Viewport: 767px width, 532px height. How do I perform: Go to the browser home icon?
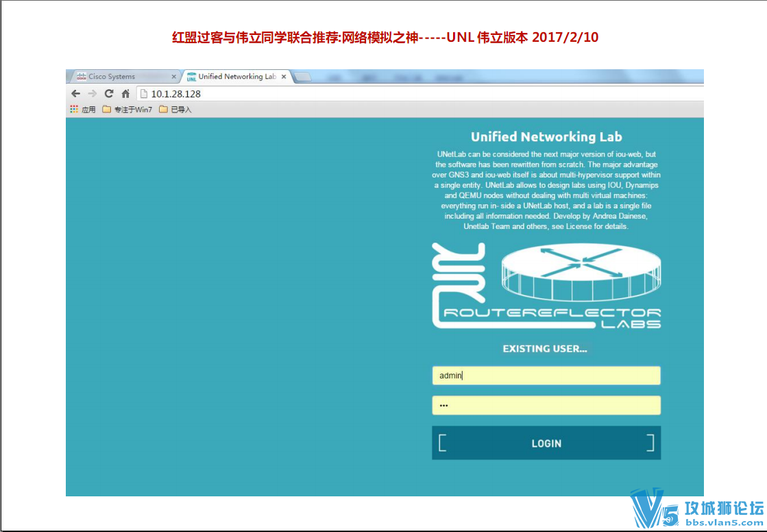[125, 93]
